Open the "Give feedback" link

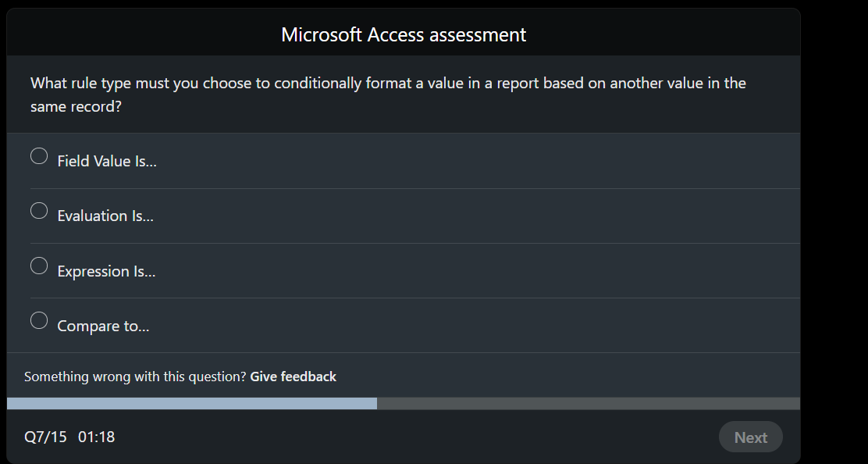(x=293, y=376)
